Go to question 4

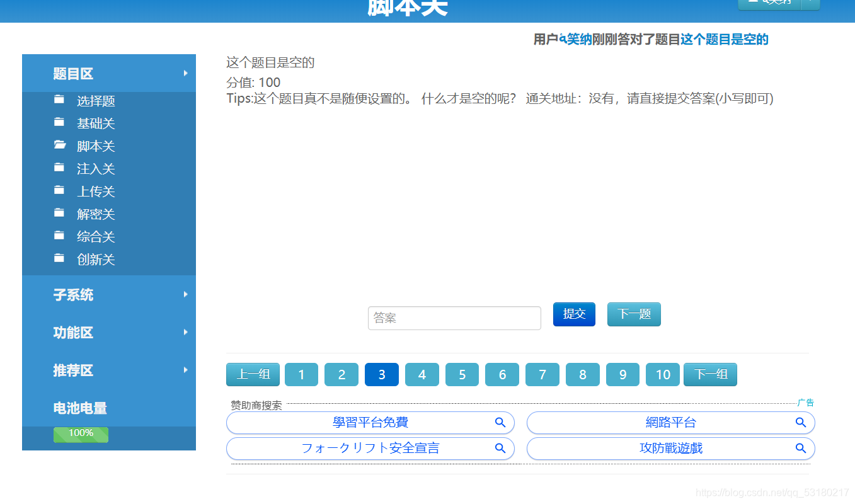click(422, 374)
